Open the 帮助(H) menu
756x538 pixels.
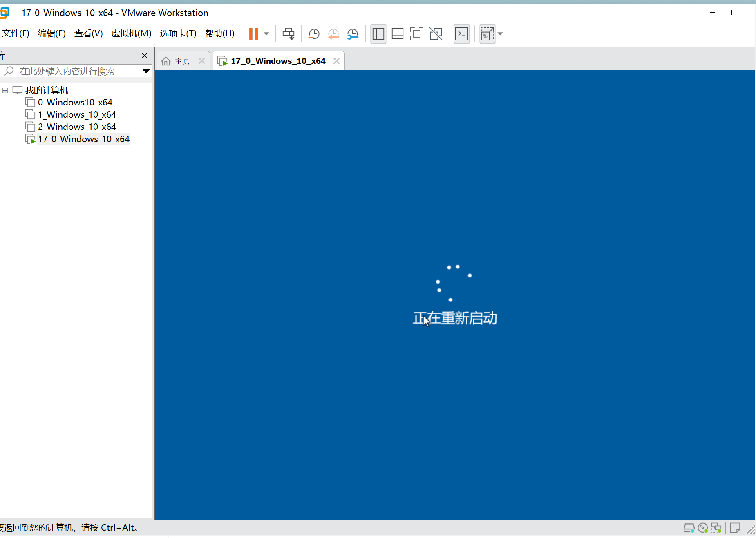pyautogui.click(x=220, y=33)
